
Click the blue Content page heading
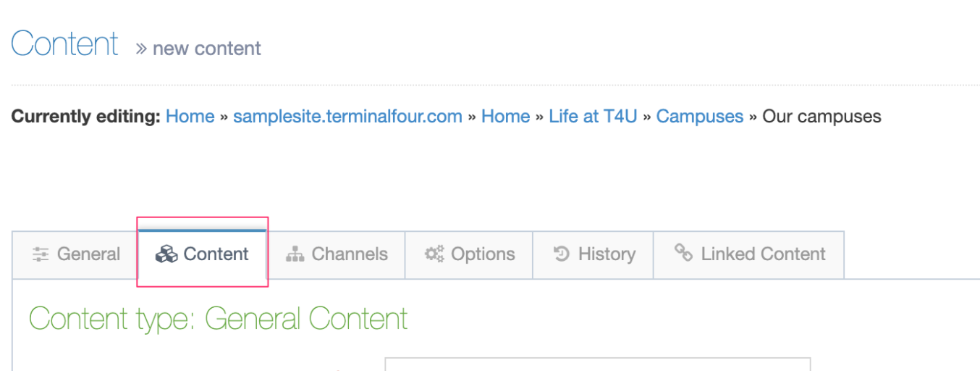pyautogui.click(x=64, y=43)
